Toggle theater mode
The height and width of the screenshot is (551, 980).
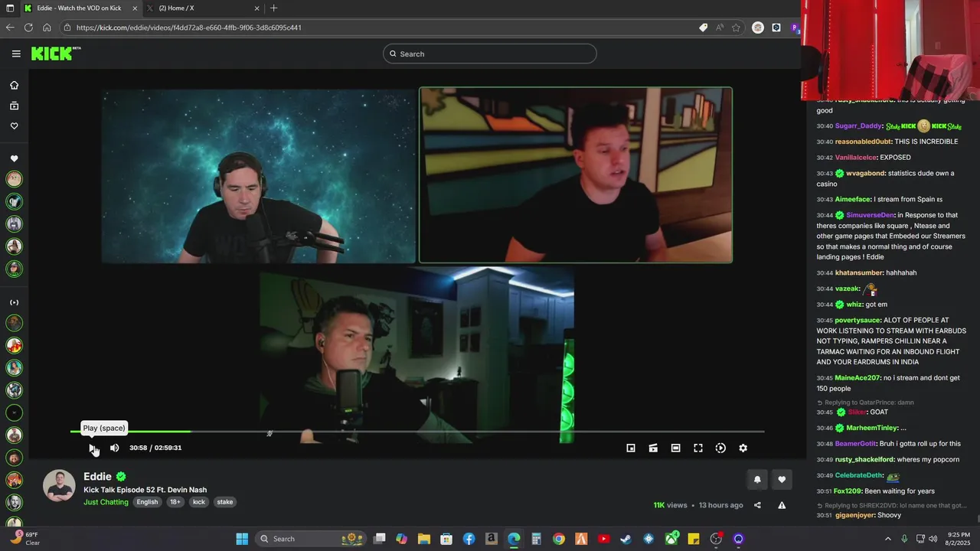675,448
